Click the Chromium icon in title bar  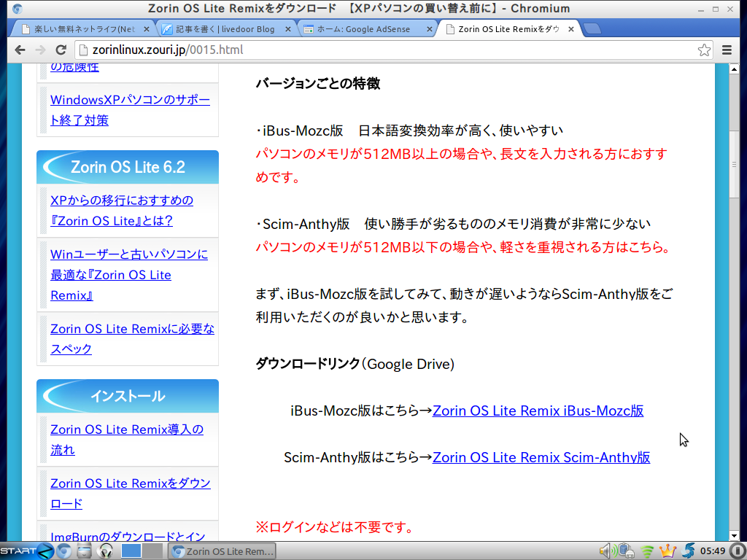[18, 9]
